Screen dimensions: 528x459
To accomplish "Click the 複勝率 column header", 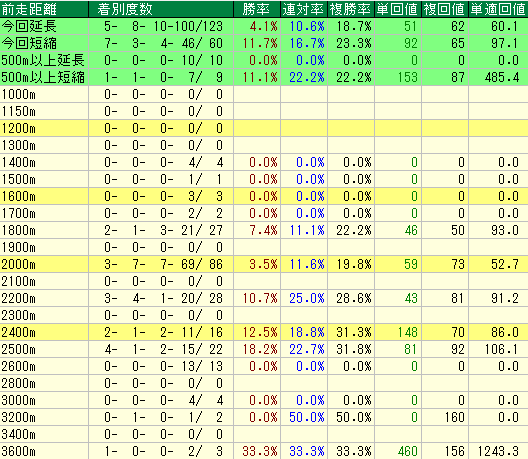I will click(351, 9).
